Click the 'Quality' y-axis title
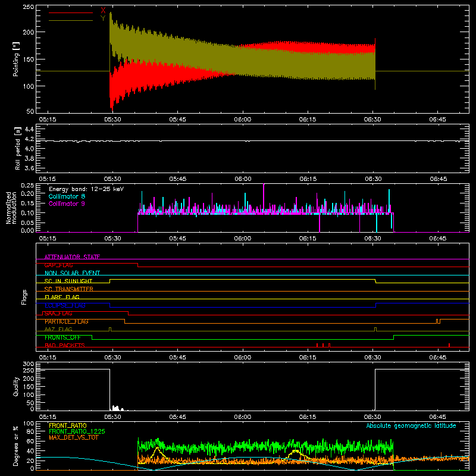Image resolution: width=476 pixels, height=476 pixels. pos(16,386)
